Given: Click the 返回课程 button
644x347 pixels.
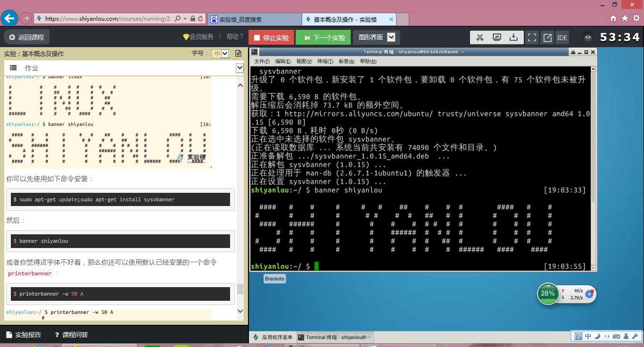Looking at the screenshot, I should [27, 37].
